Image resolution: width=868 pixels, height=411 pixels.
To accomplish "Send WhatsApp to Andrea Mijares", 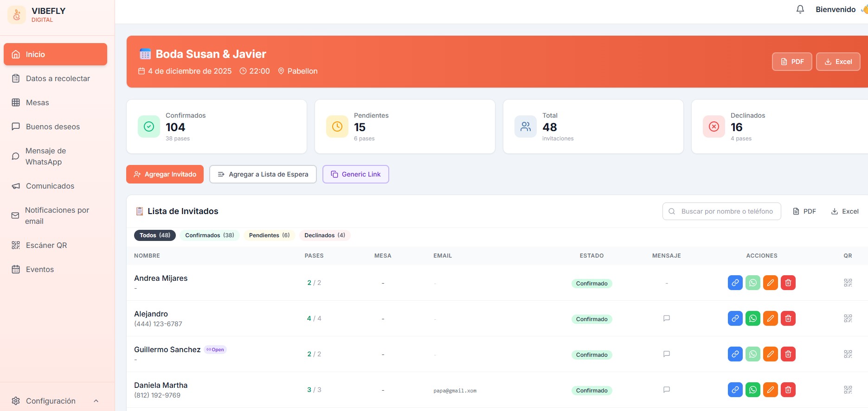I will tap(753, 283).
